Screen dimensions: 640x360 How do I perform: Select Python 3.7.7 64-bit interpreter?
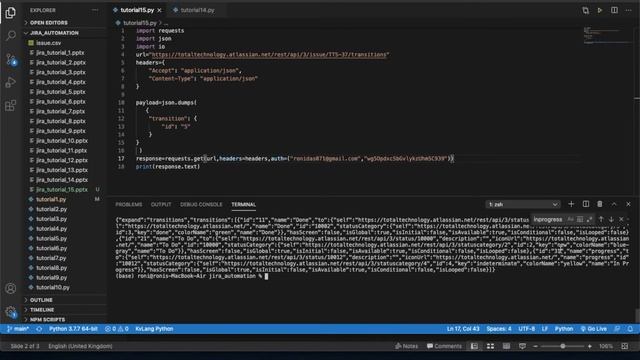pos(73,329)
